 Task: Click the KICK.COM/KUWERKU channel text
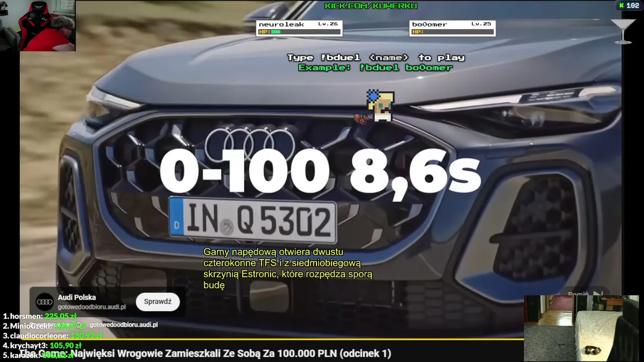[371, 6]
